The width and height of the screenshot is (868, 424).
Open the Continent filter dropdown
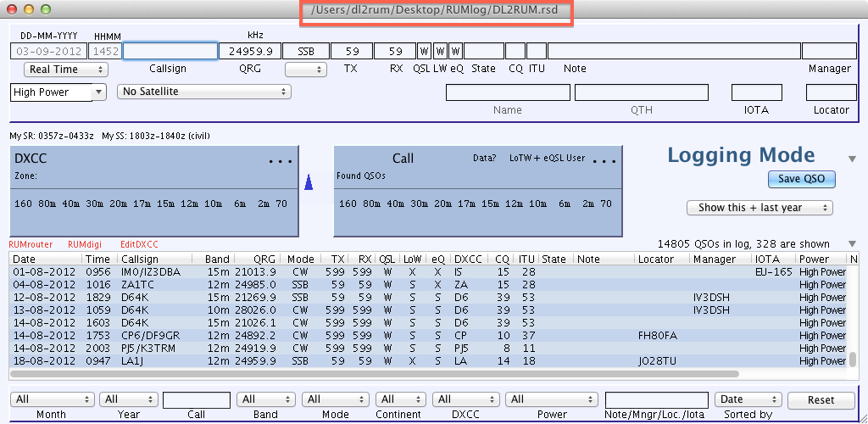(401, 399)
